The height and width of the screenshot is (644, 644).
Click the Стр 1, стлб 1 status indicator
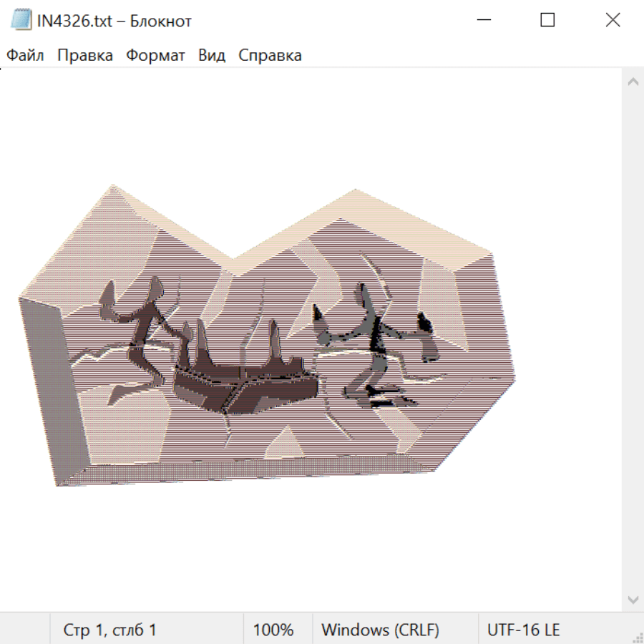click(109, 630)
